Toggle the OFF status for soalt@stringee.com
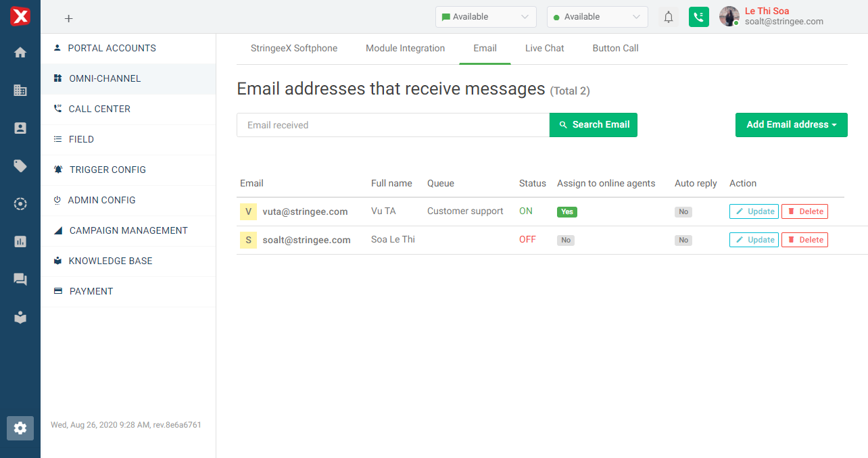 (527, 240)
